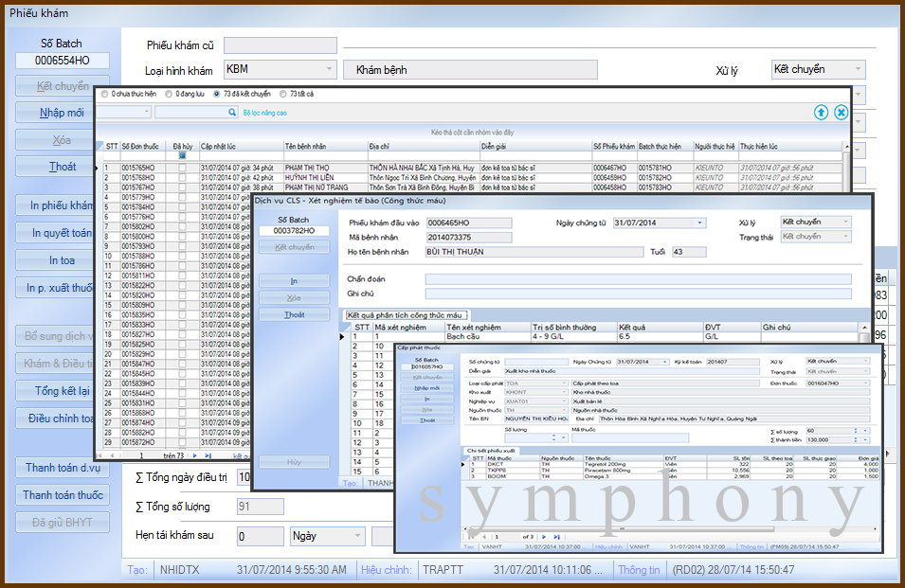Go to next record in Cấp phát thuốc navigator
The height and width of the screenshot is (588, 905).
(544, 537)
